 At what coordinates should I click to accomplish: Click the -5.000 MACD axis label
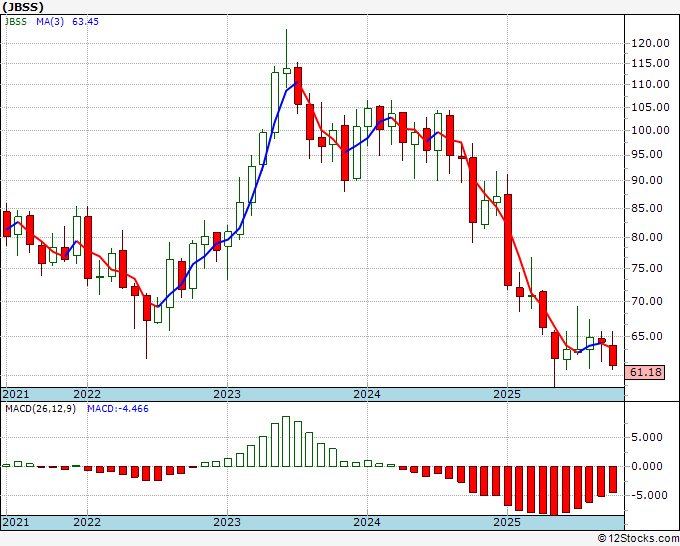point(648,494)
